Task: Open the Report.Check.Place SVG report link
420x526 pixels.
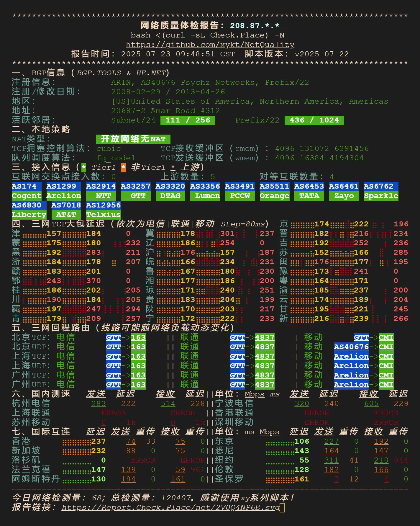Action: (x=170, y=507)
